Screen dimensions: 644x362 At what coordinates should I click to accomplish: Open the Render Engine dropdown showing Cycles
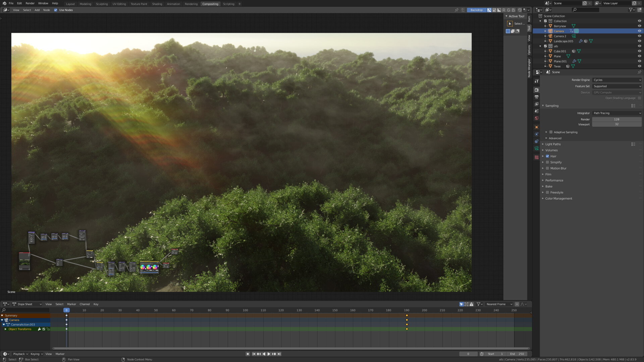pyautogui.click(x=616, y=80)
